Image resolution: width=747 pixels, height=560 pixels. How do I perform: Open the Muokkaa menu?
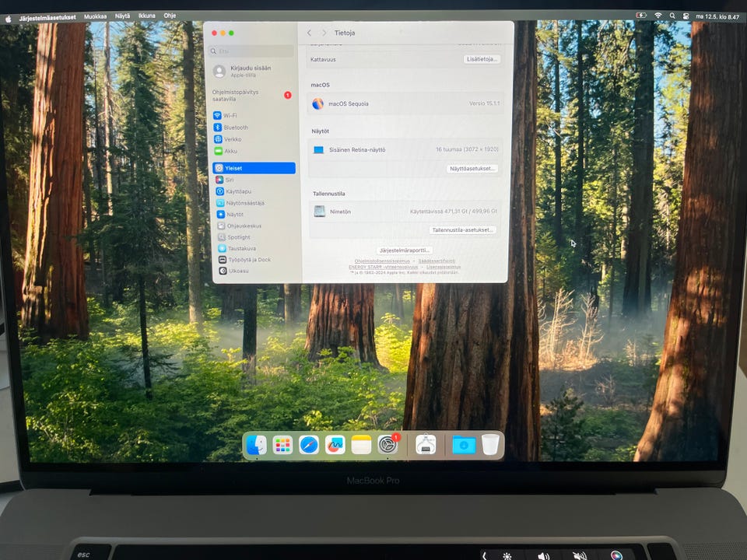[95, 16]
